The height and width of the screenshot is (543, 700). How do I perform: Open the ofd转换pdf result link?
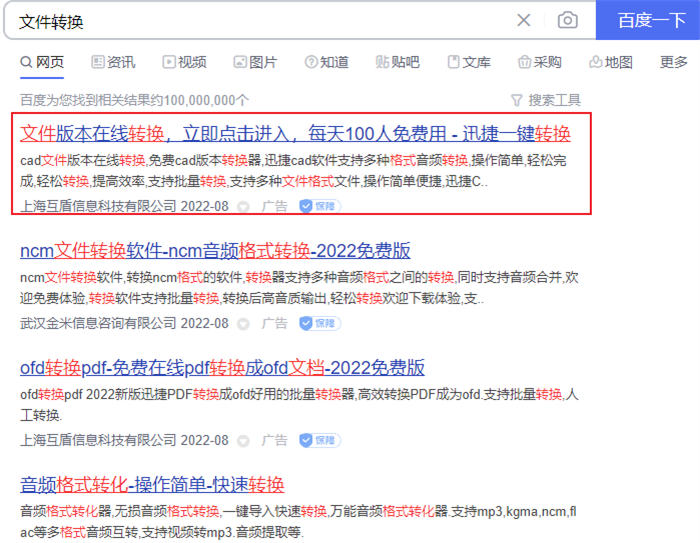pos(222,366)
